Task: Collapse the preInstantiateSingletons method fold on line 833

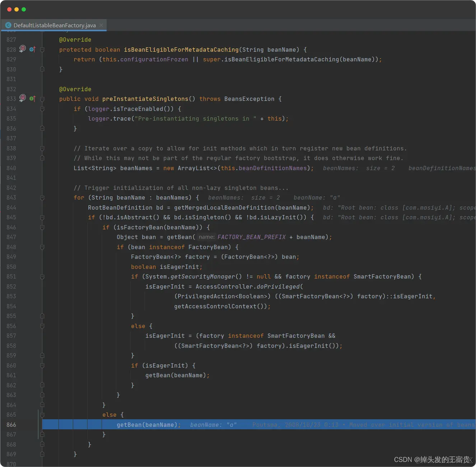Action: (42, 99)
